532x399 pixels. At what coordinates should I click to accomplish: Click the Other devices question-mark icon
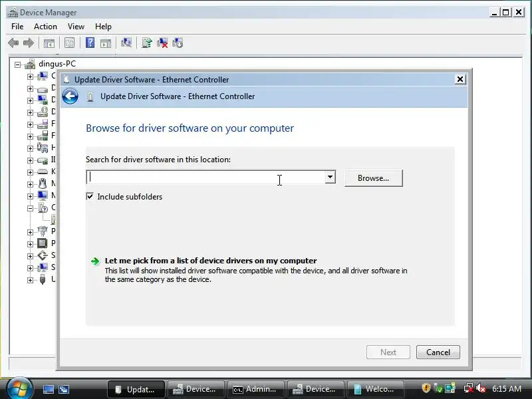click(43, 207)
